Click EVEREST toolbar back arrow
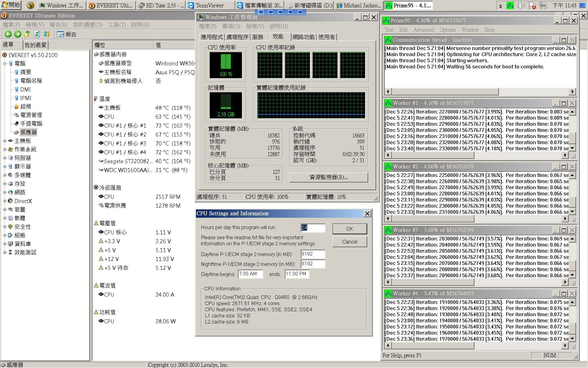Viewport: 588px width, 368px height. [8, 34]
